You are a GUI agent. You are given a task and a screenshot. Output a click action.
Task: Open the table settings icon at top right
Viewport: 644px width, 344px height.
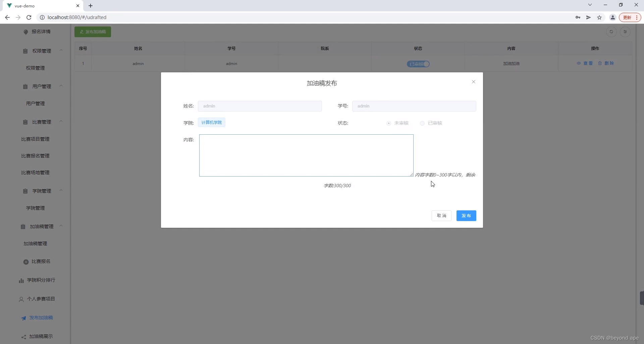pyautogui.click(x=625, y=32)
